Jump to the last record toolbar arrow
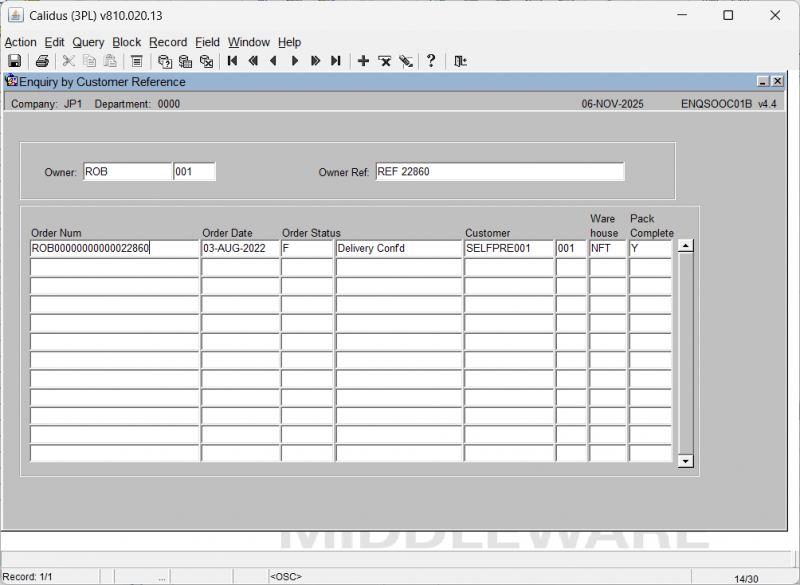Viewport: 800px width, 585px height. [336, 61]
